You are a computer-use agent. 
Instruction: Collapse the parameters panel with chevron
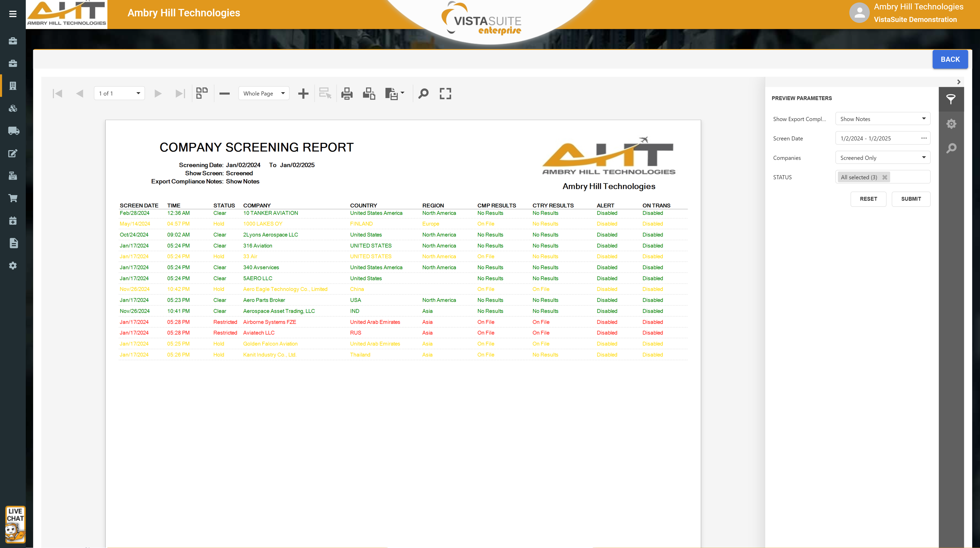pos(959,82)
